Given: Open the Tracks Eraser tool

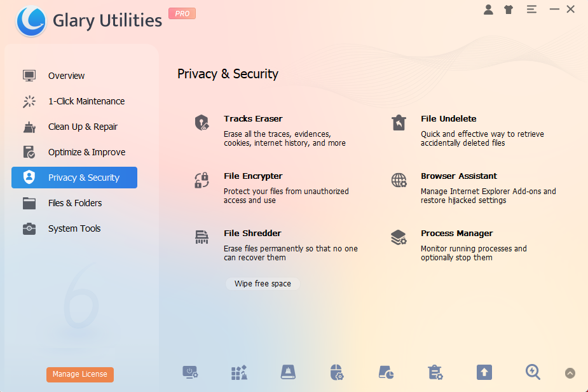Looking at the screenshot, I should tap(253, 118).
